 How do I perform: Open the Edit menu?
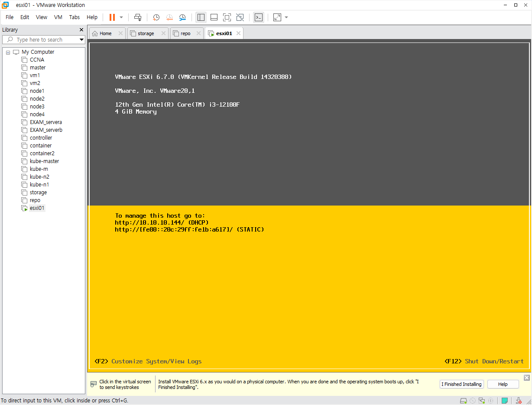25,17
